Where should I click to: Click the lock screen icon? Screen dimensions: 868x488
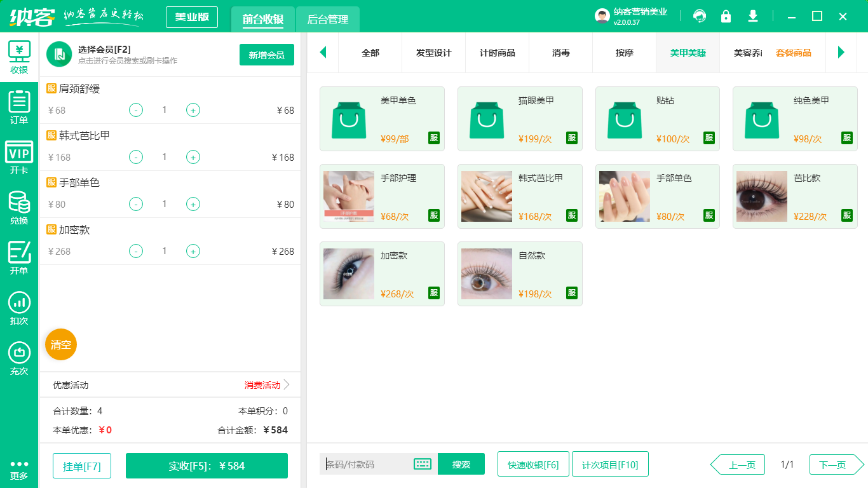(x=726, y=16)
